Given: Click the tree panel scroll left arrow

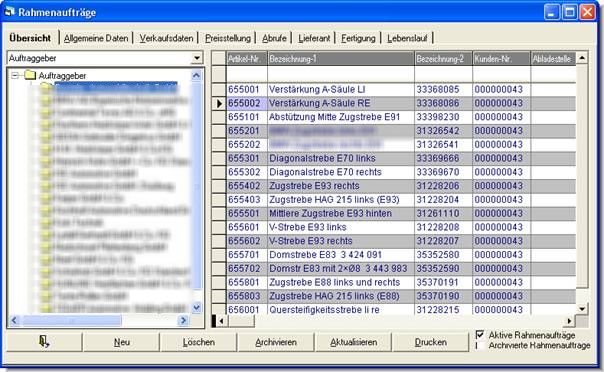Looking at the screenshot, I should [x=14, y=320].
